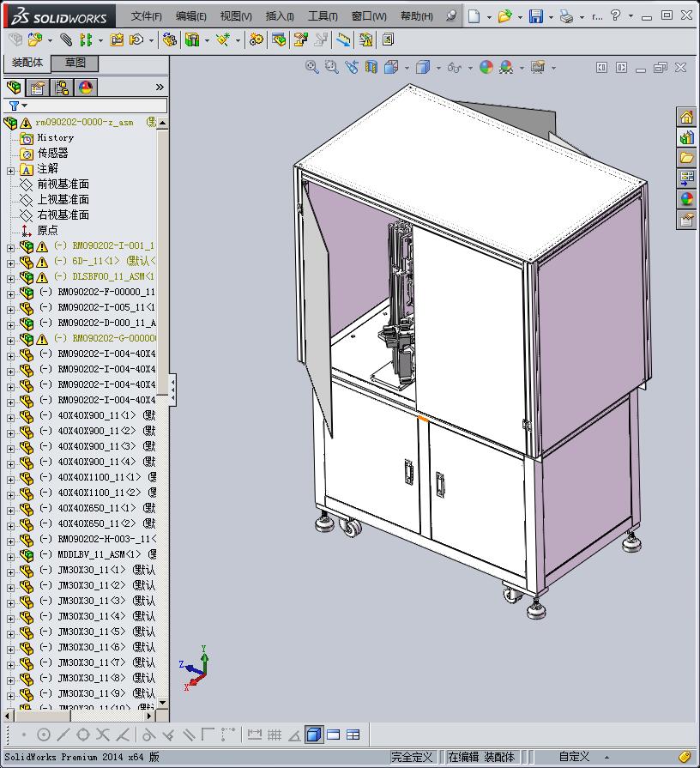Toggle the shaded cube button in the bottom toolbar

click(314, 735)
